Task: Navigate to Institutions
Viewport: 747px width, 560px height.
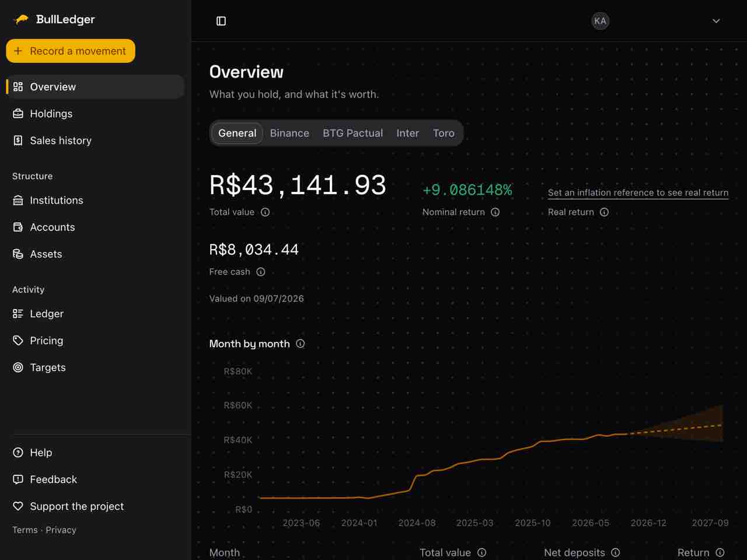Action: [95, 200]
